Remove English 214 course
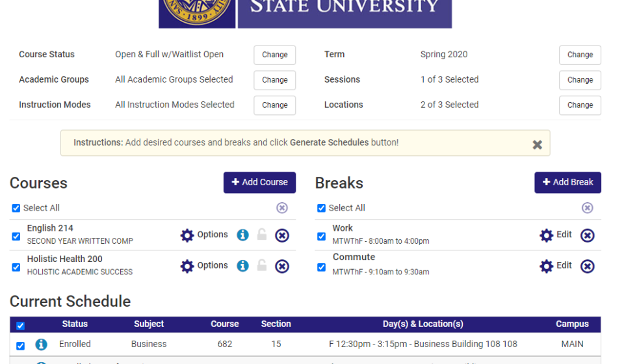Image resolution: width=624 pixels, height=364 pixels. 281,235
